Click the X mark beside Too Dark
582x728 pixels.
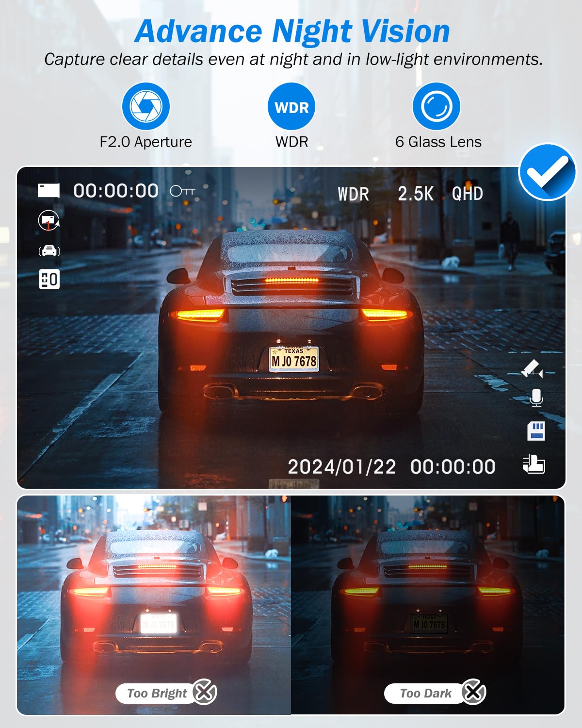pyautogui.click(x=473, y=692)
